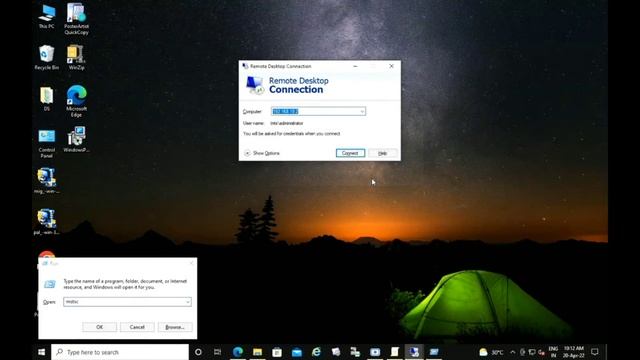Click the ENG IN language indicator
This screenshot has width=640, height=360.
[553, 352]
